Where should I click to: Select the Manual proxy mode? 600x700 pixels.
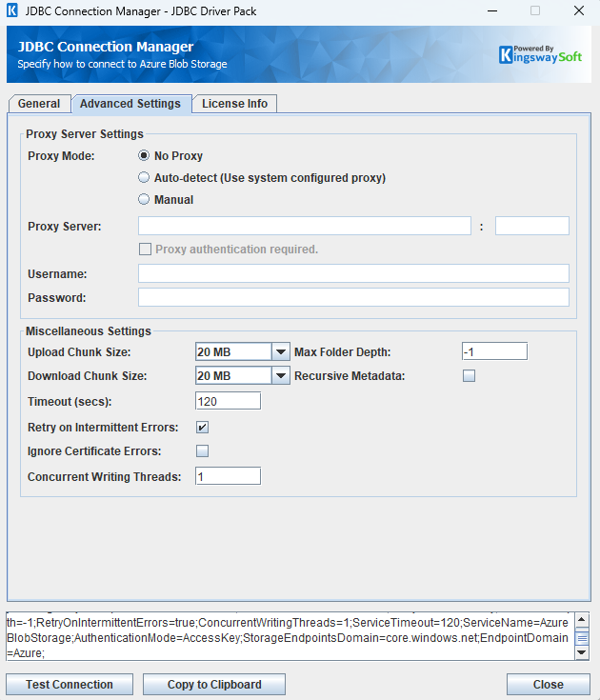tap(144, 200)
